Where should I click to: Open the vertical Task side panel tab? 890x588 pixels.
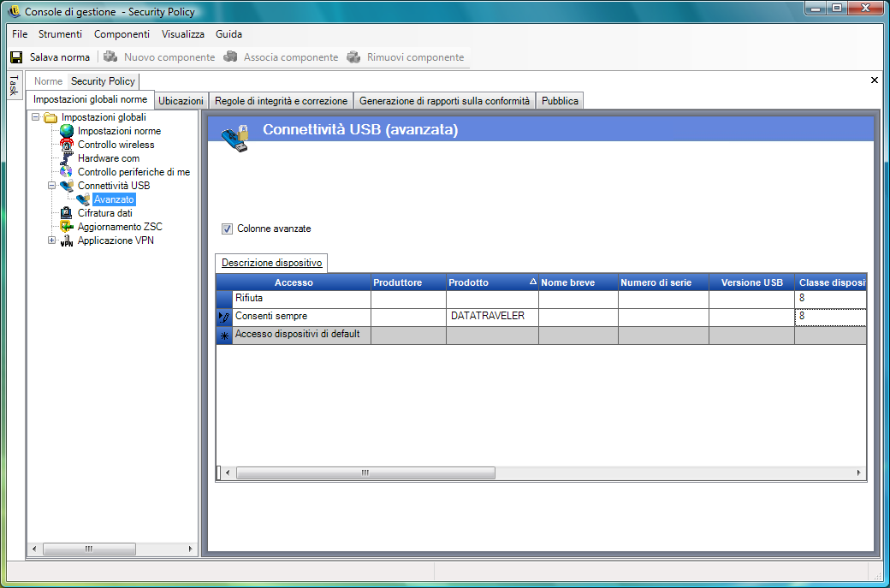(15, 85)
